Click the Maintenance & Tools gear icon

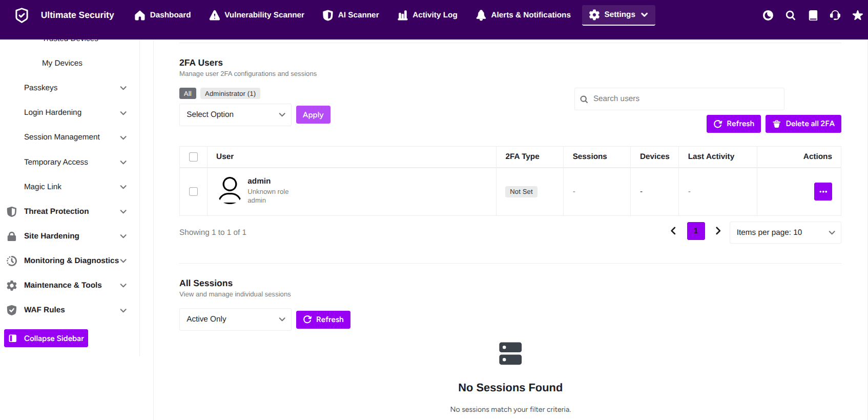click(12, 285)
